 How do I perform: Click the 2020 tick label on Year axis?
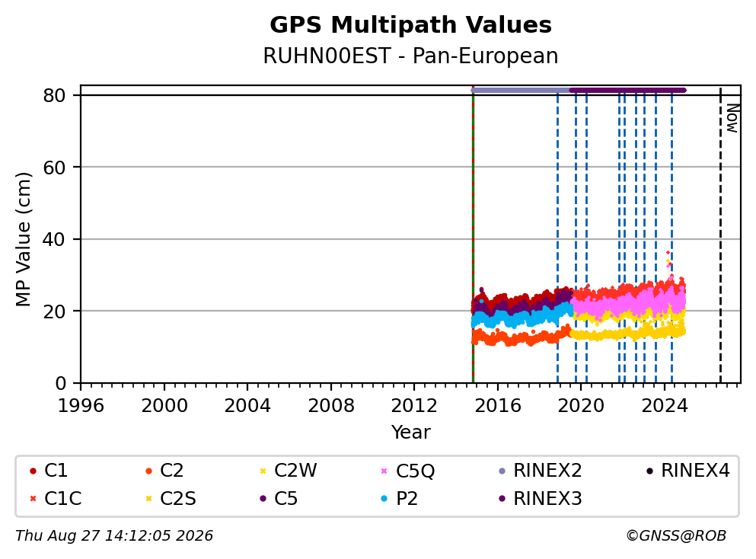coord(581,406)
